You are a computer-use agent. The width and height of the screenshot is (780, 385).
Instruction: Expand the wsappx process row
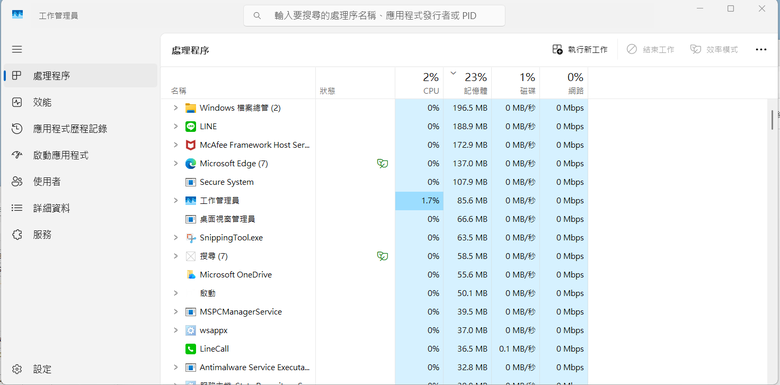click(x=175, y=330)
